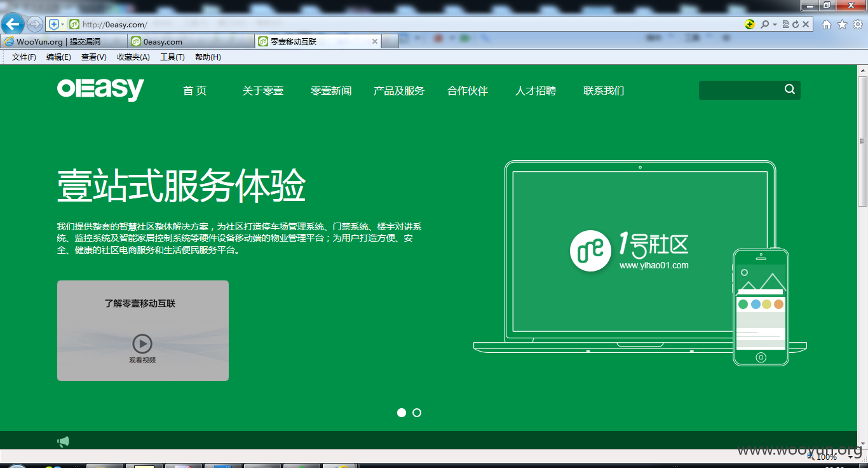Open the 联系我们 navigation link

604,91
